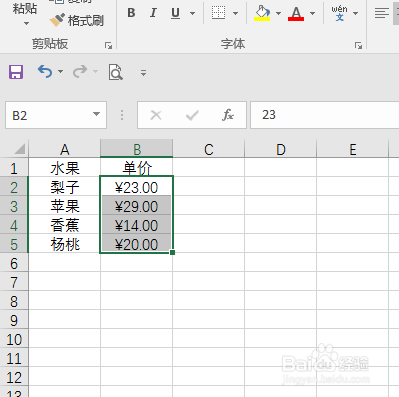The height and width of the screenshot is (397, 399).
Task: Click the Name Box showing B2
Action: (56, 115)
